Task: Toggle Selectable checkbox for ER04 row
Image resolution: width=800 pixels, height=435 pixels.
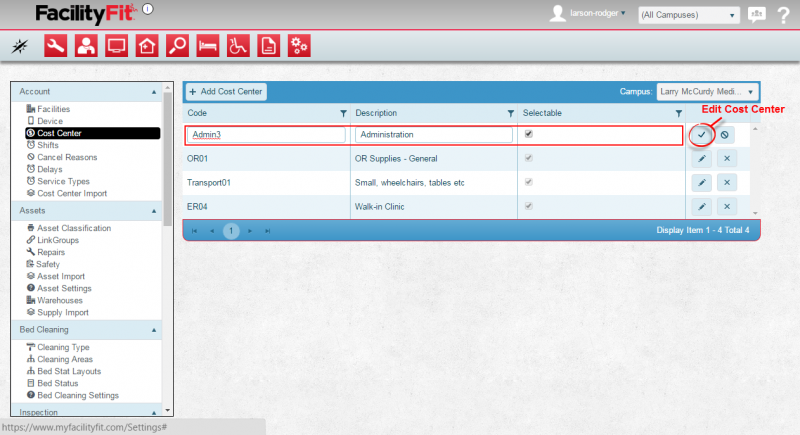Action: [529, 206]
